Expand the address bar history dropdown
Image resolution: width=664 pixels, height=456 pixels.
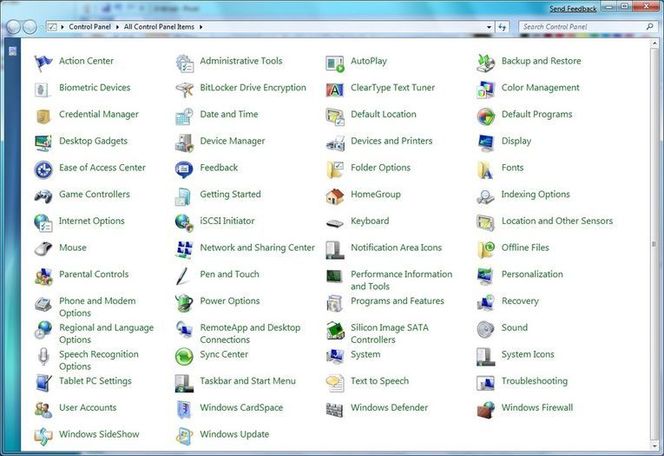(489, 27)
